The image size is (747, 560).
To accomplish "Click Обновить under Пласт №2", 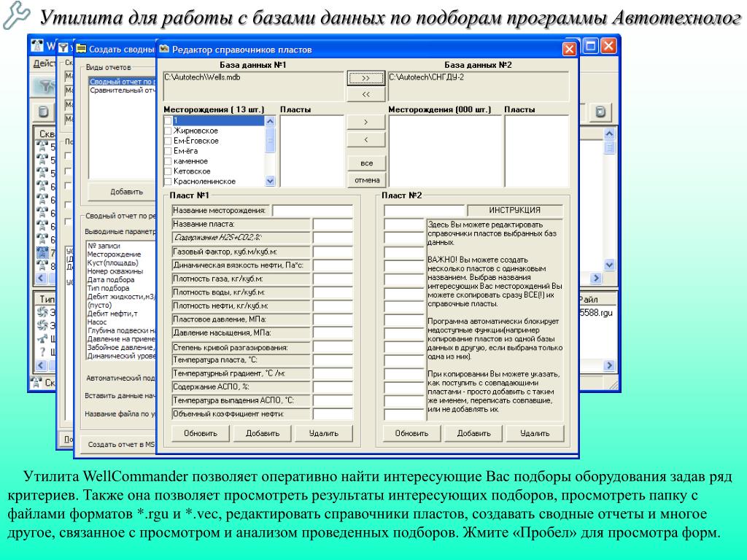I will (411, 433).
